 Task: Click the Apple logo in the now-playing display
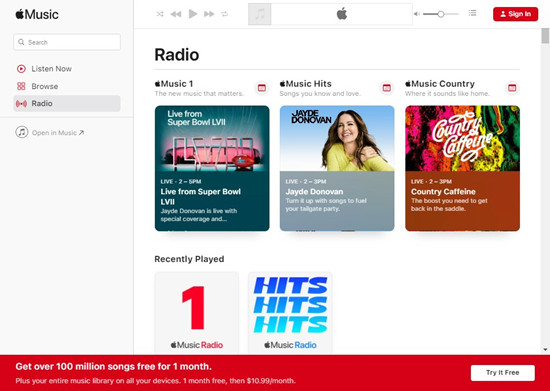342,14
